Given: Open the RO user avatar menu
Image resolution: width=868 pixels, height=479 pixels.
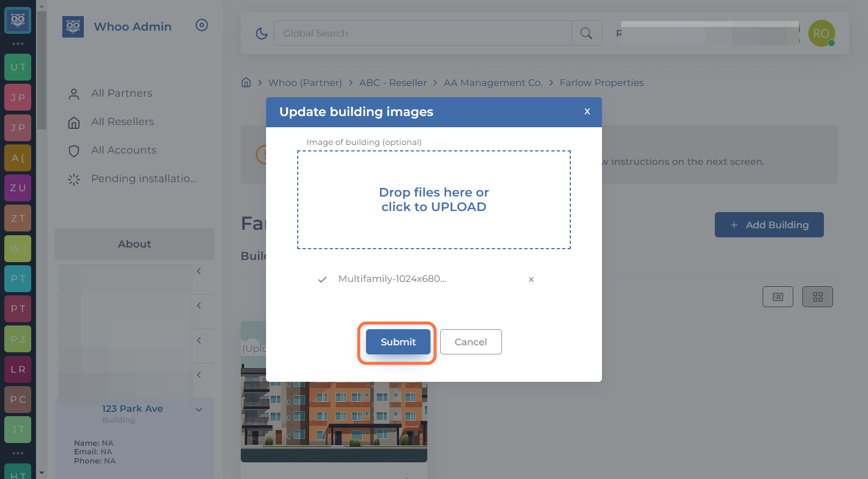Looking at the screenshot, I should pyautogui.click(x=821, y=33).
